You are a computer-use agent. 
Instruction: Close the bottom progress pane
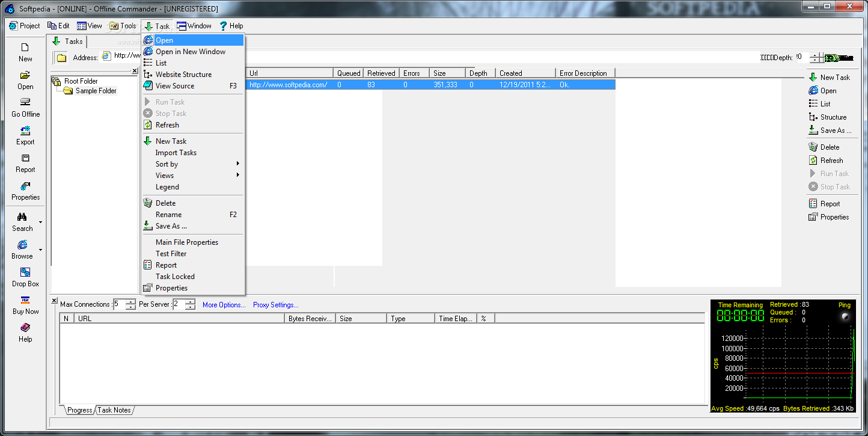(54, 300)
